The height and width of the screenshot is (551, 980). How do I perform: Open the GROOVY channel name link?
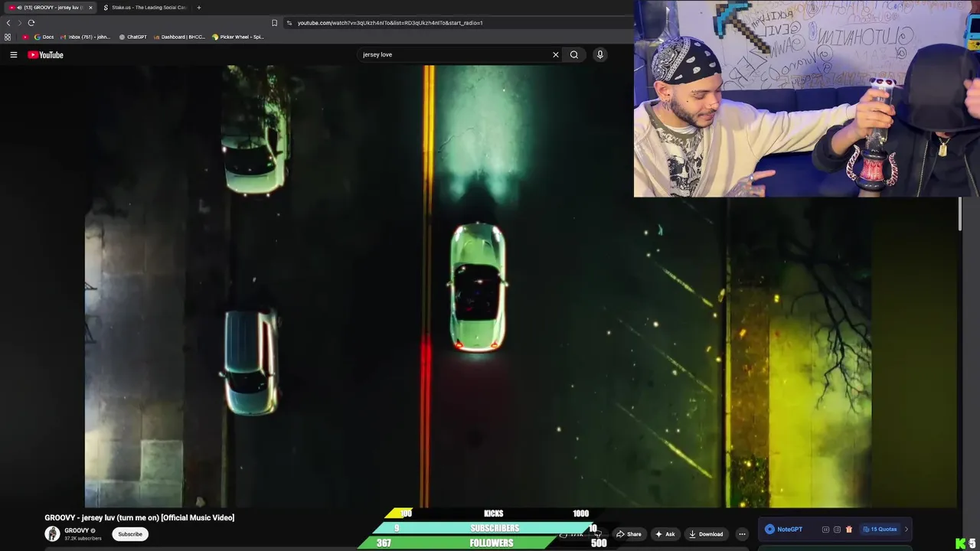point(77,530)
